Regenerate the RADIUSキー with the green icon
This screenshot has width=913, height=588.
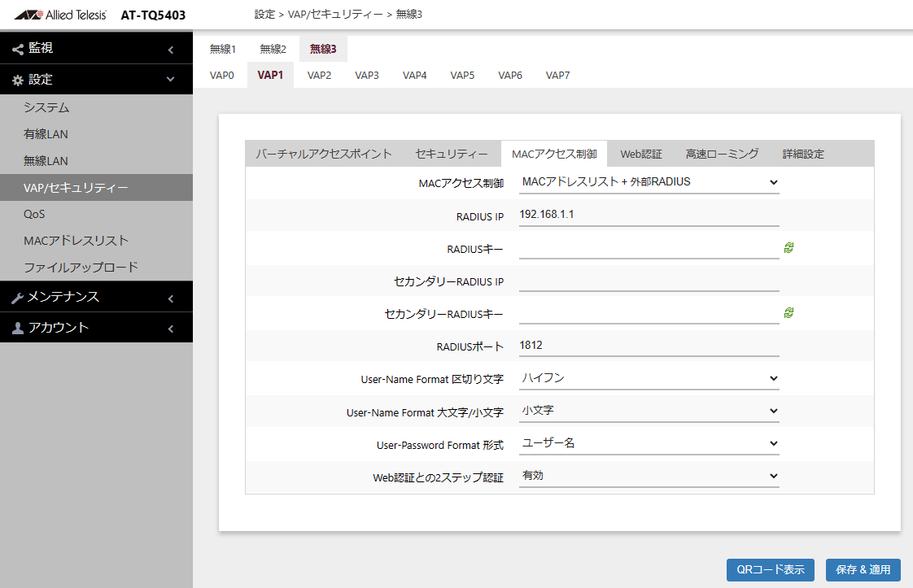coord(788,248)
